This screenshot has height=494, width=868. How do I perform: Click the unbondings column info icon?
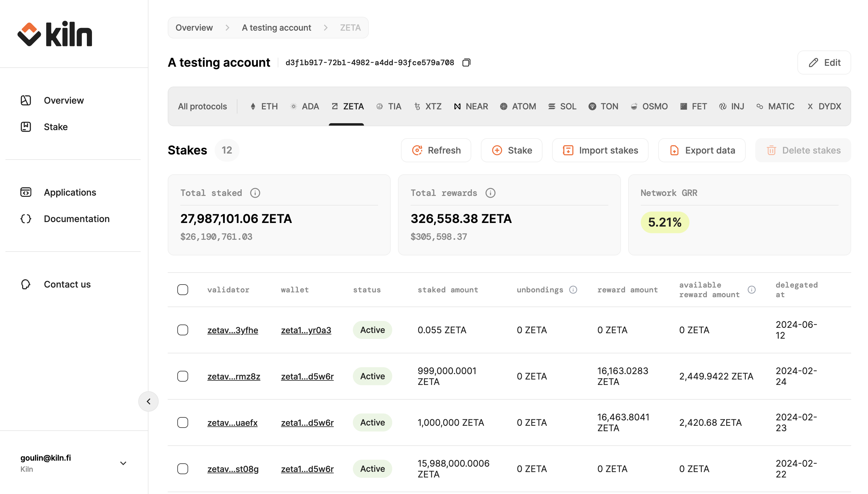[573, 290]
